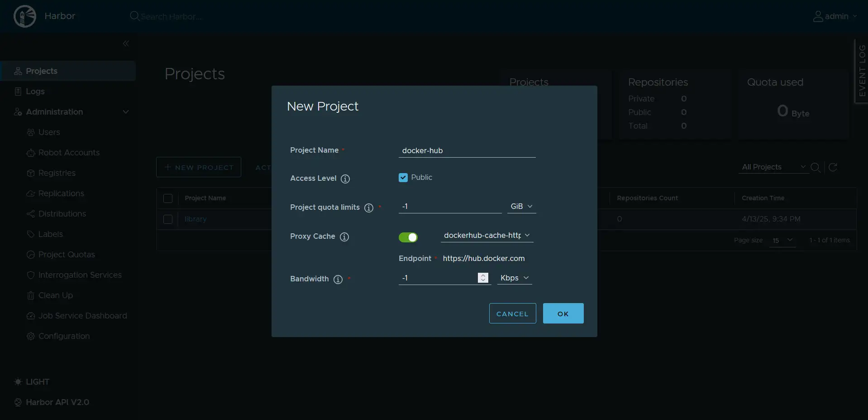Confirm project creation with OK
The width and height of the screenshot is (868, 420).
[563, 313]
